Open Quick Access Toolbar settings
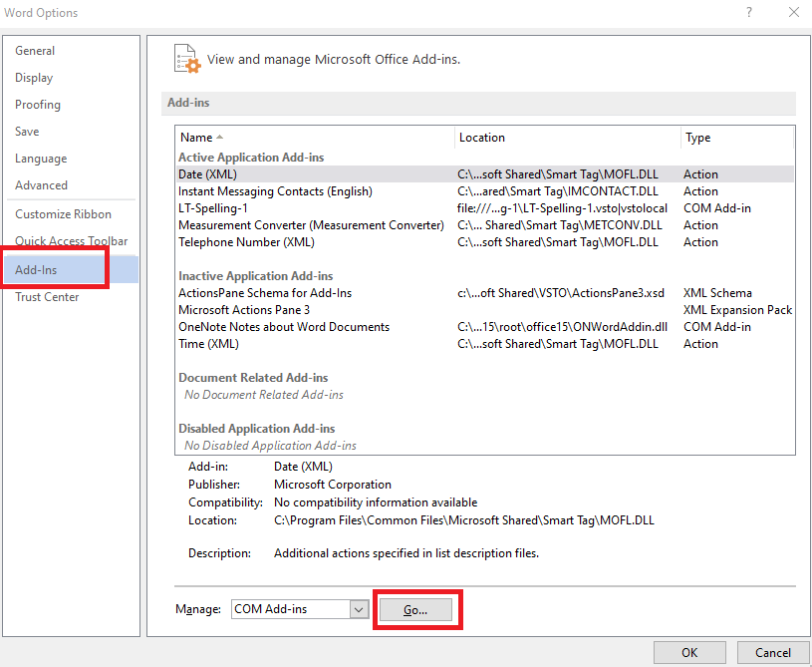The width and height of the screenshot is (812, 667). tap(71, 241)
